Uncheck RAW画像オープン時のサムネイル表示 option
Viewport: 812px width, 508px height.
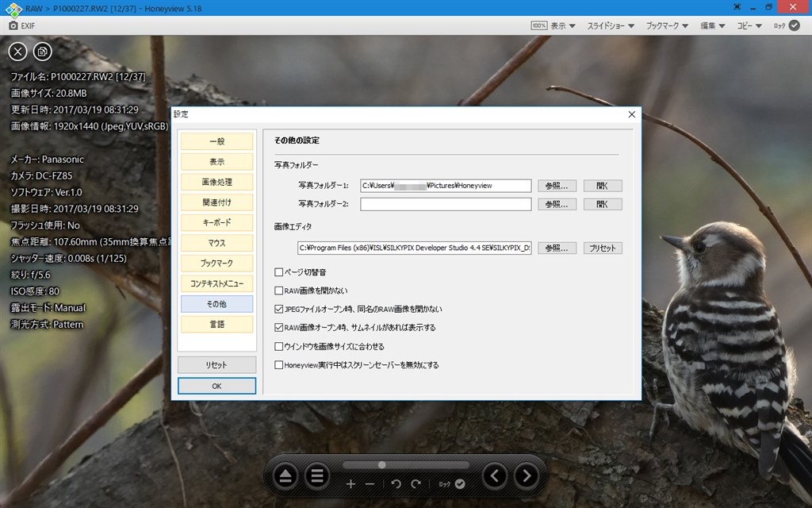pyautogui.click(x=278, y=328)
